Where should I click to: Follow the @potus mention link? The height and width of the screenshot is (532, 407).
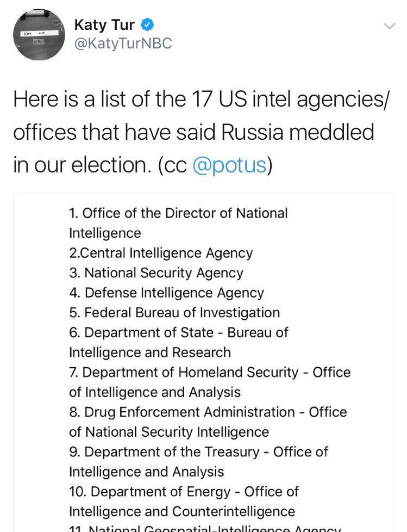tap(229, 165)
